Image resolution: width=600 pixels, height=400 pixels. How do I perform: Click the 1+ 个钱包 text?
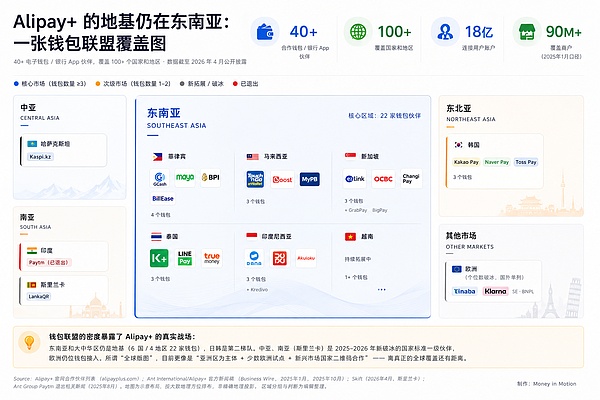coord(356,277)
